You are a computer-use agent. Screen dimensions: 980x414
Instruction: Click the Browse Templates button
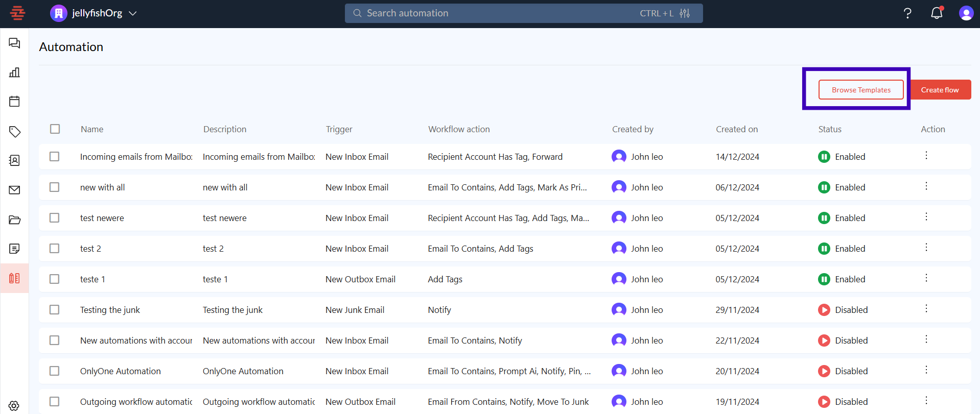click(x=860, y=90)
